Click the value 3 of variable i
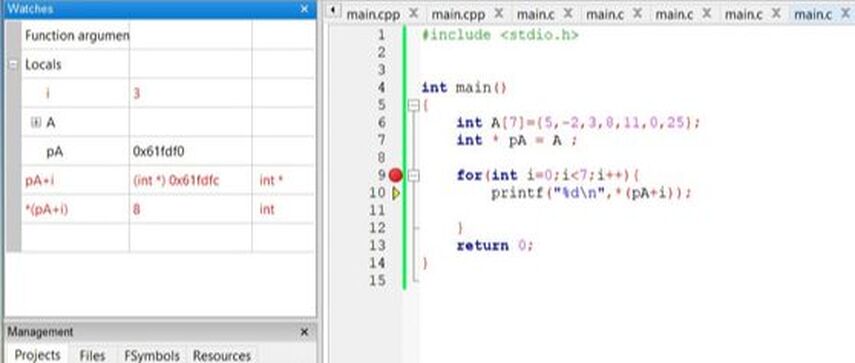The height and width of the screenshot is (363, 855). pyautogui.click(x=136, y=94)
